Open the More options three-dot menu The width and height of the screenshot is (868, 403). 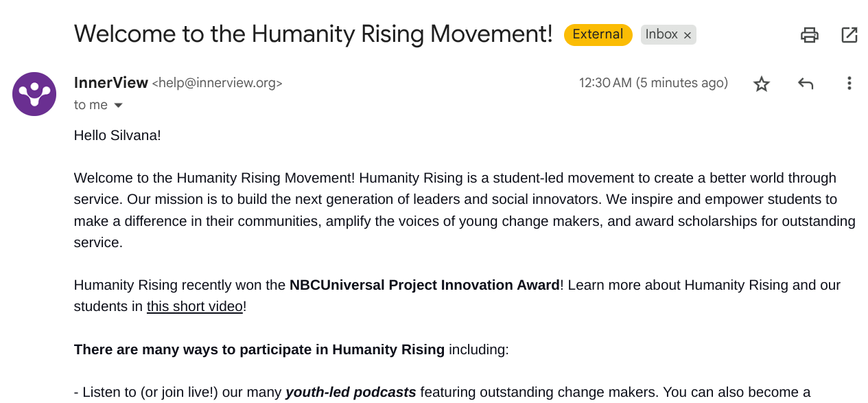point(849,84)
